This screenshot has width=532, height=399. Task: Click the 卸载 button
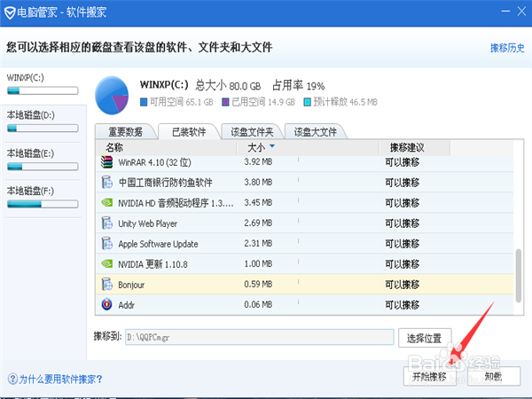point(494,376)
